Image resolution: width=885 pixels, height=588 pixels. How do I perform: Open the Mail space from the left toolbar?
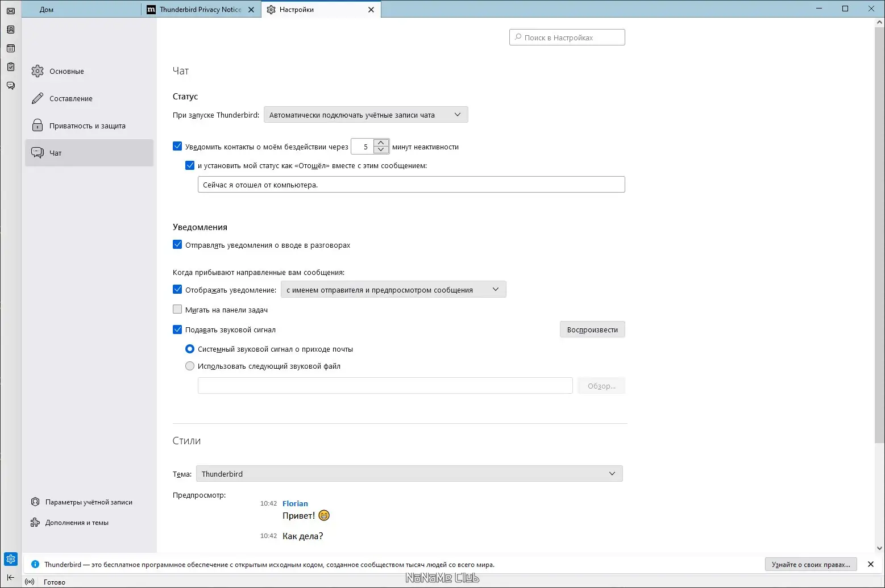(x=11, y=11)
